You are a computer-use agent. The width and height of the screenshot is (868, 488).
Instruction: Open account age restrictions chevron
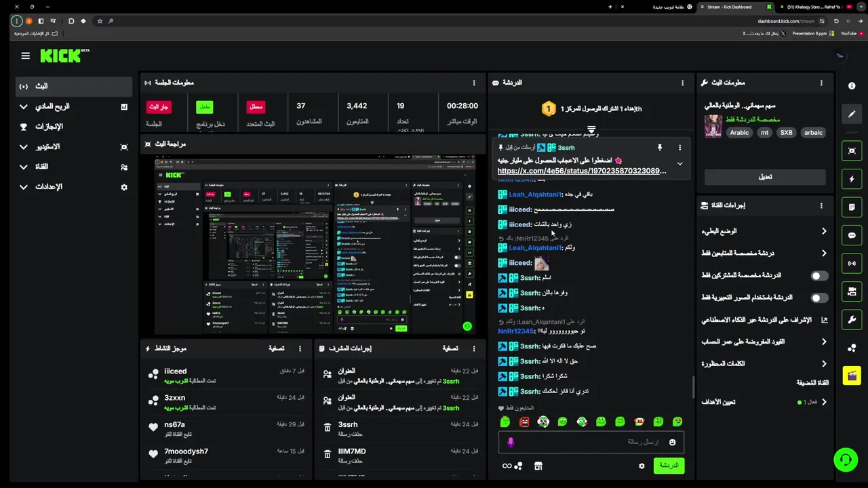tap(824, 342)
